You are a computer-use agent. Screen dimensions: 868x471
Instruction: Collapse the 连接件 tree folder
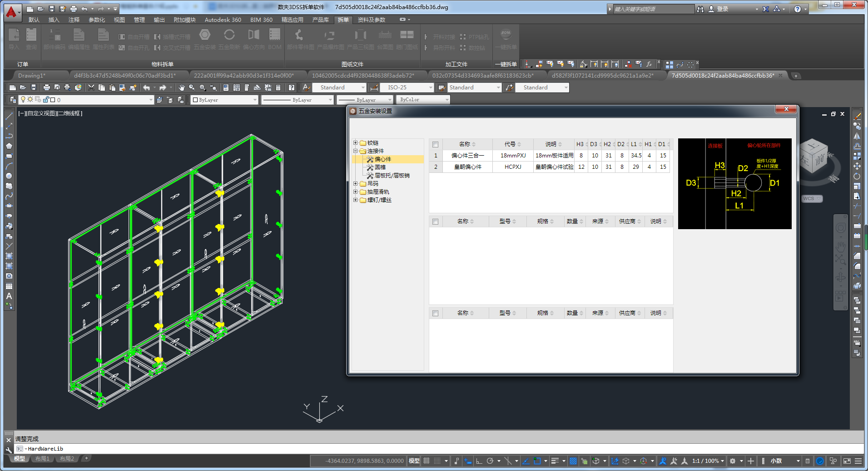point(356,151)
